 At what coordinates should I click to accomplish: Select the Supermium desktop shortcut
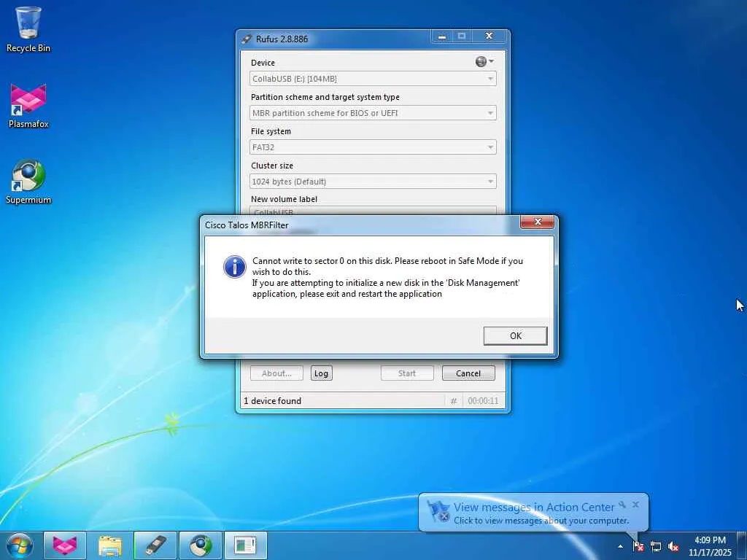pyautogui.click(x=28, y=182)
